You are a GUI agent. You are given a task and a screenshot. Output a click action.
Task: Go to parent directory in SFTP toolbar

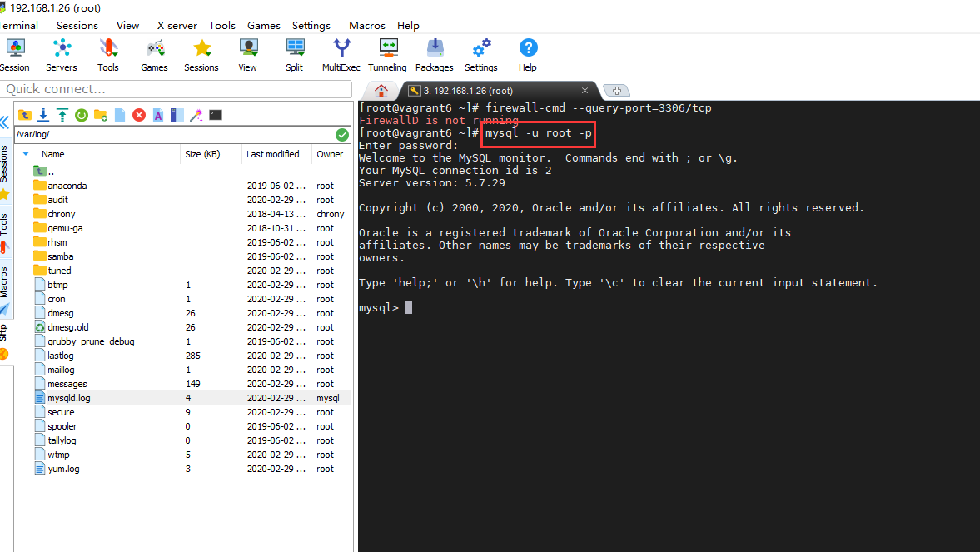pyautogui.click(x=25, y=115)
